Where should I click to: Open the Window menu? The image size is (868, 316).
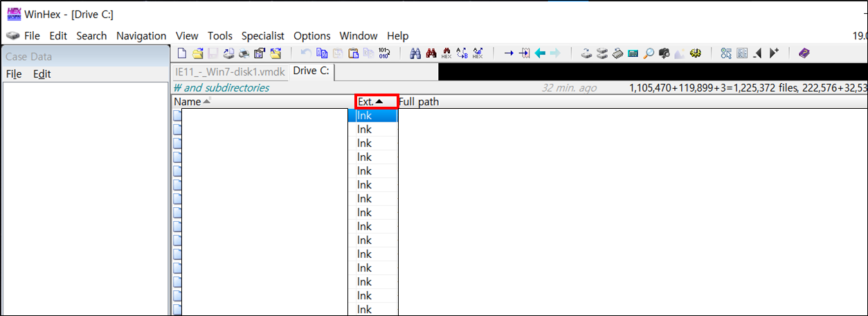[x=359, y=35]
